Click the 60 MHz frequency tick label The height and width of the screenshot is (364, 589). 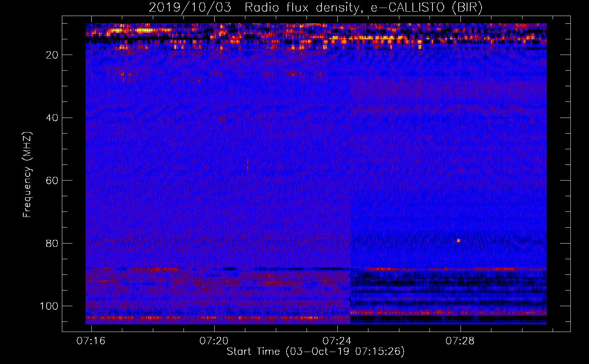[x=52, y=181]
